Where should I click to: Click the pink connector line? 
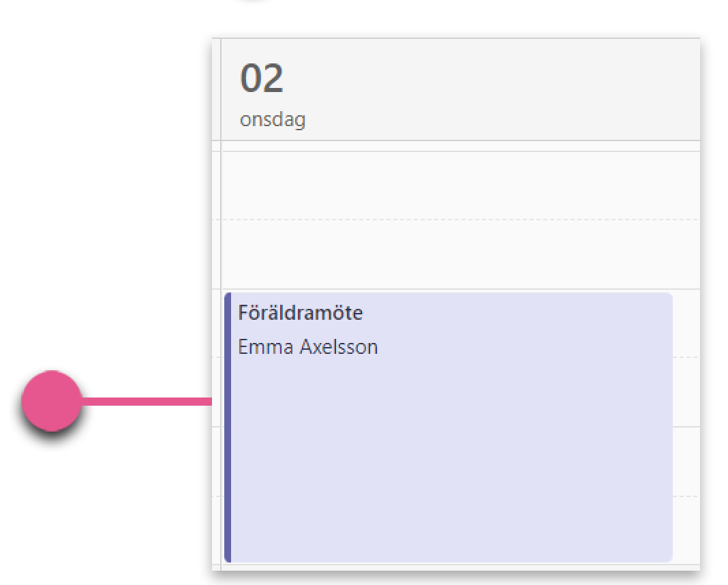147,401
